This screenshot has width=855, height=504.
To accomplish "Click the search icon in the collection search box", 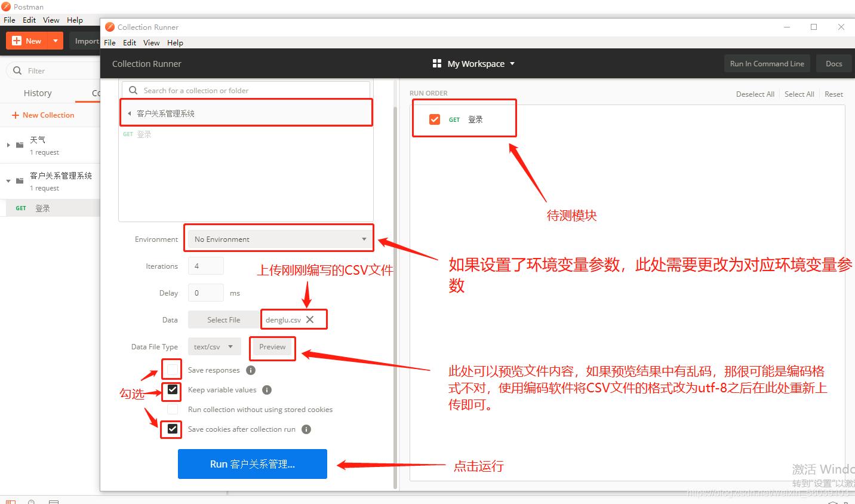I will [133, 90].
